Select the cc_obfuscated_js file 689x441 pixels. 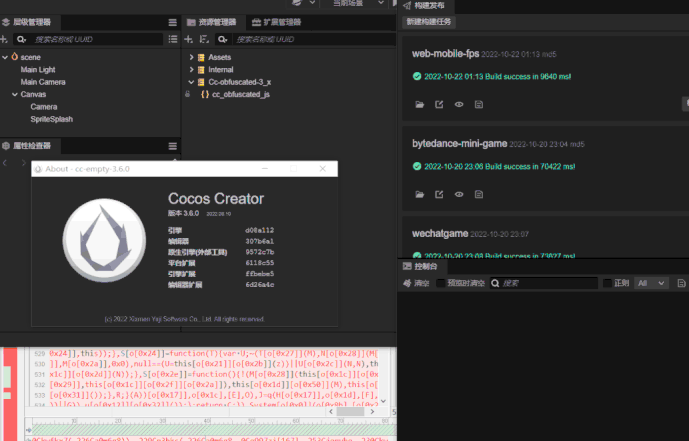241,94
